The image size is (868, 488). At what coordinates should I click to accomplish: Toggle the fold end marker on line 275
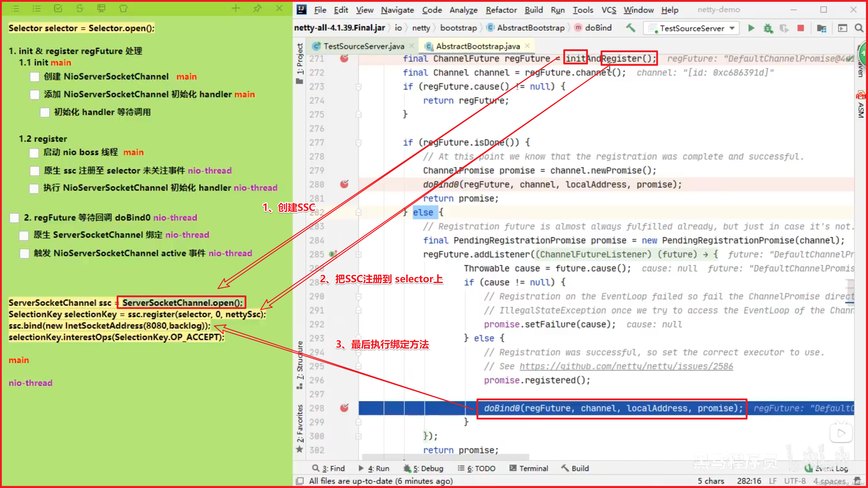pyautogui.click(x=359, y=115)
